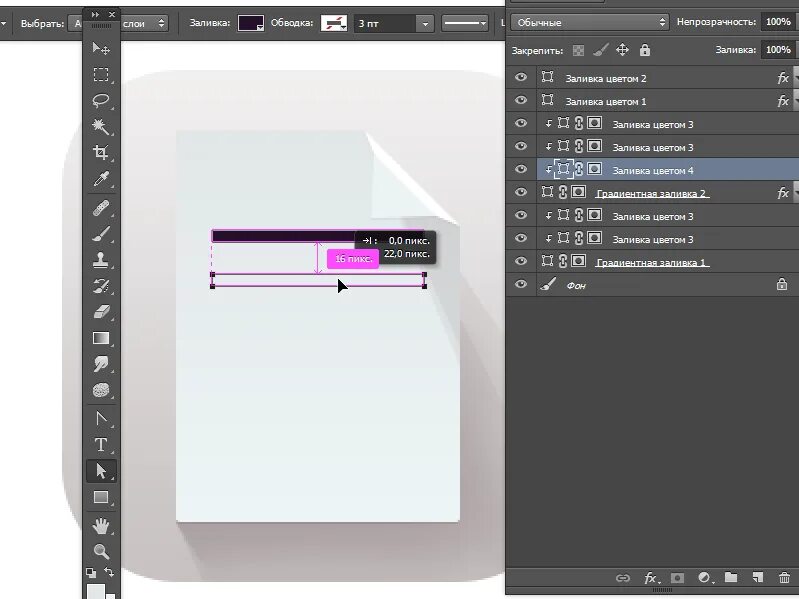Open the stroke line style dropdown
Viewport: 799px width, 599px height.
(465, 23)
